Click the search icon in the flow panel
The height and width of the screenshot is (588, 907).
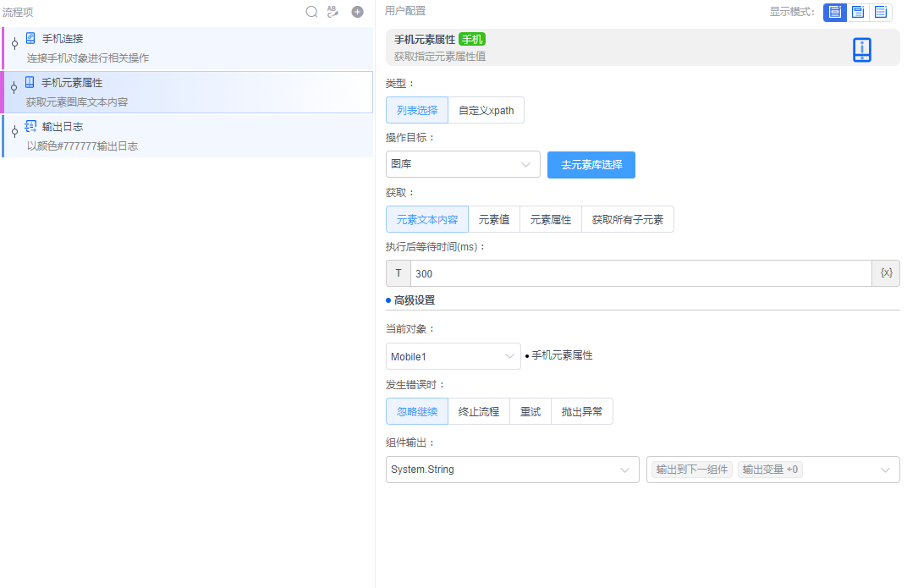[x=311, y=12]
